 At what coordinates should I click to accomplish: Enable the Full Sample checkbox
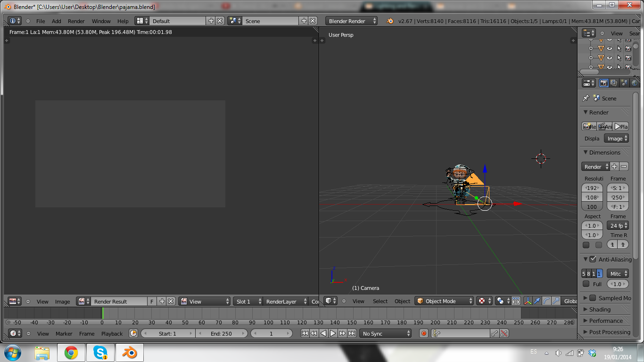coord(586,284)
